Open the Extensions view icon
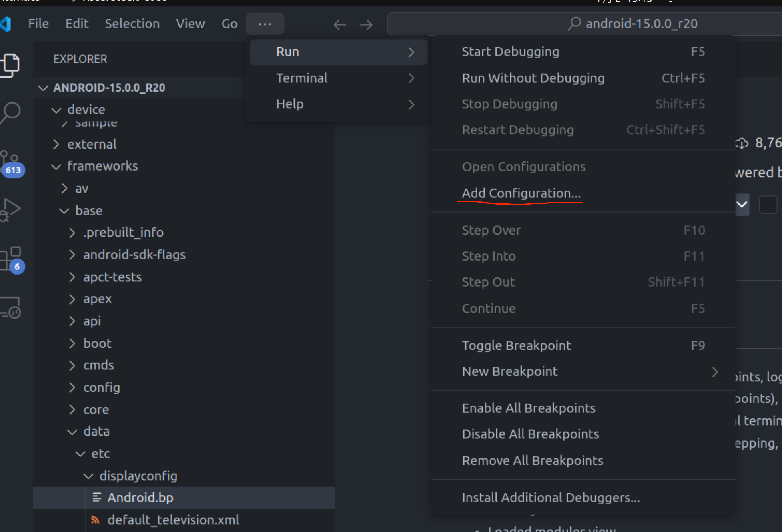The height and width of the screenshot is (532, 782). coord(11,258)
